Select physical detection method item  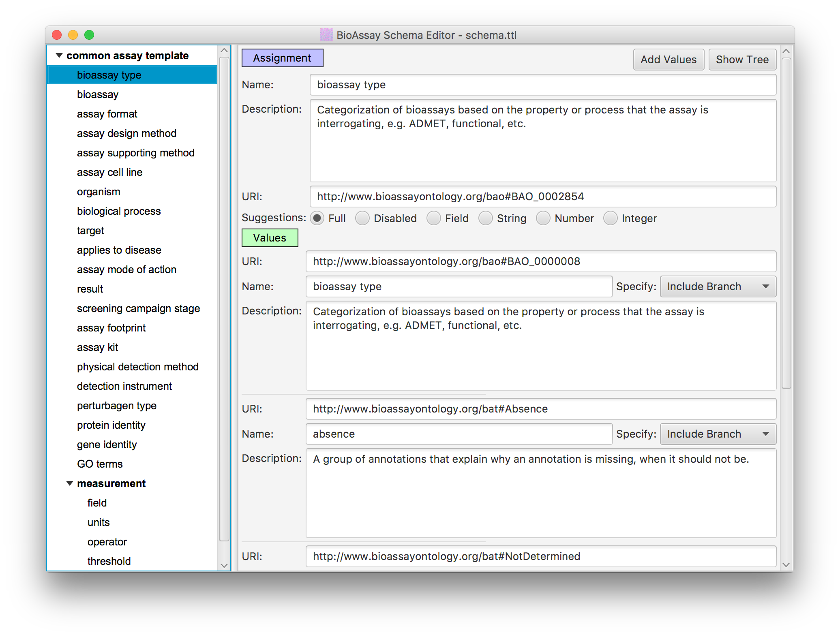[133, 367]
